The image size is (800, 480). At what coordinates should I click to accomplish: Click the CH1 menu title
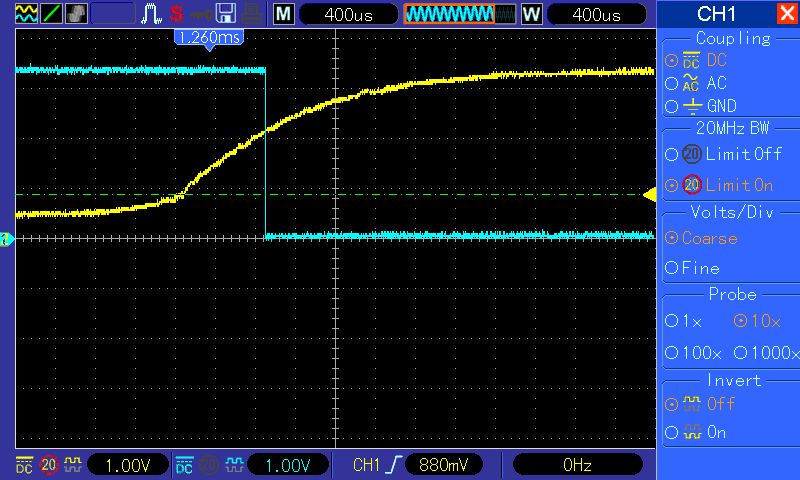pyautogui.click(x=716, y=14)
